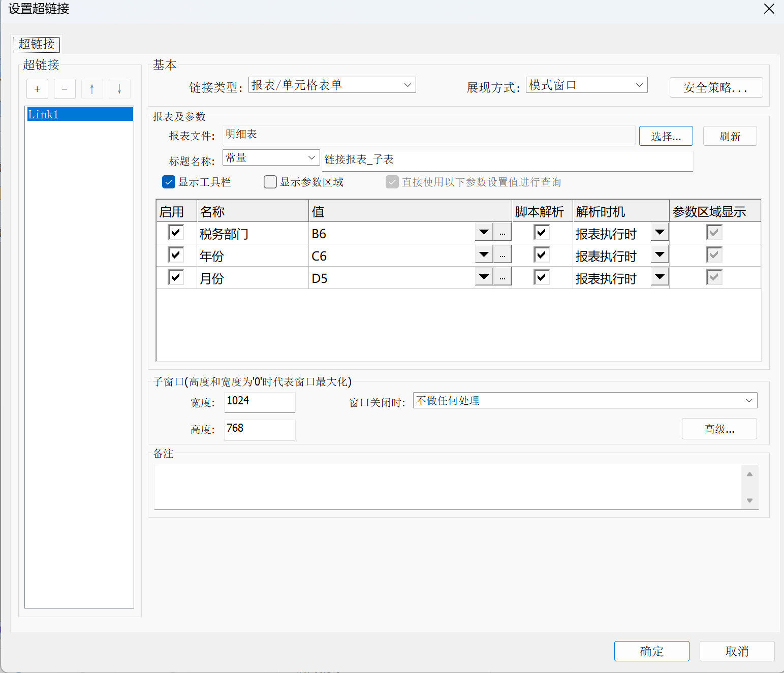Move selected link up with arrow
Screen dimensions: 784x673
pos(92,89)
